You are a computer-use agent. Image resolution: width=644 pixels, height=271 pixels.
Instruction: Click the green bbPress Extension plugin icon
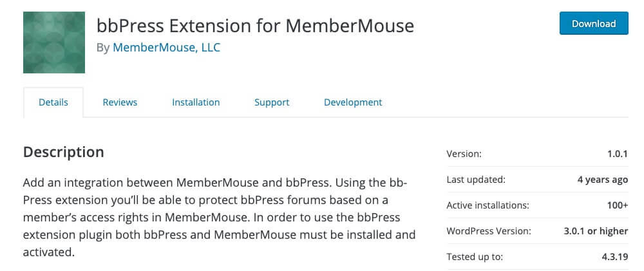[54, 42]
